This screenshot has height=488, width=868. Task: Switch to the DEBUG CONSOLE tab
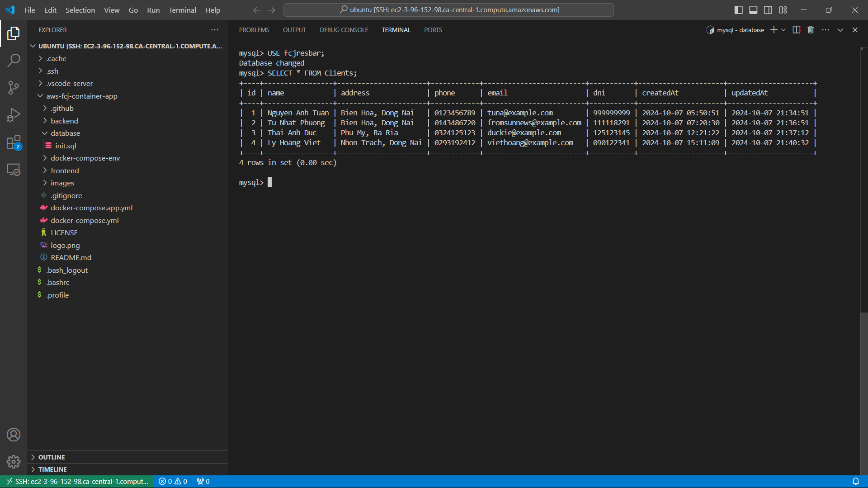pyautogui.click(x=344, y=30)
